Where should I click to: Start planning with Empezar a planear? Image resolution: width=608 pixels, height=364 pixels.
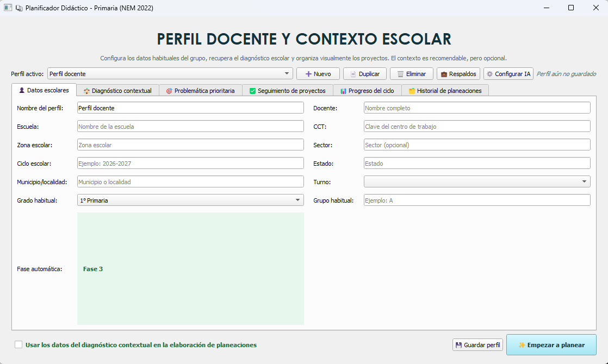click(x=551, y=344)
